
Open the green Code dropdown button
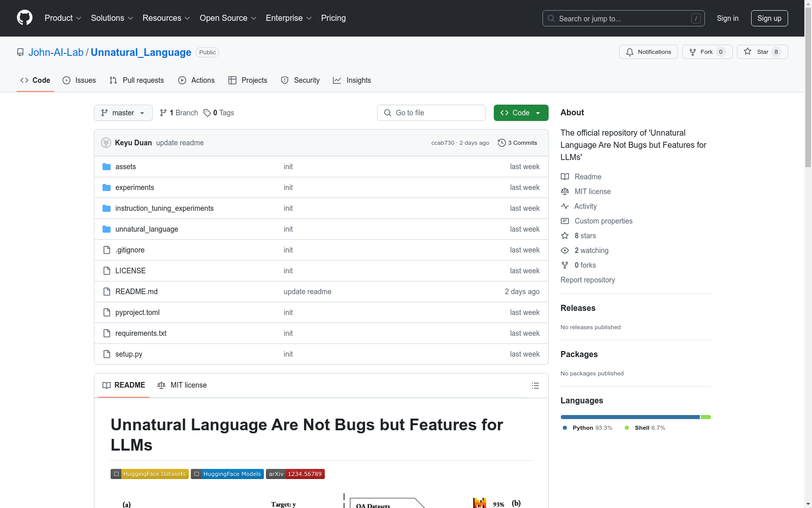pos(521,113)
